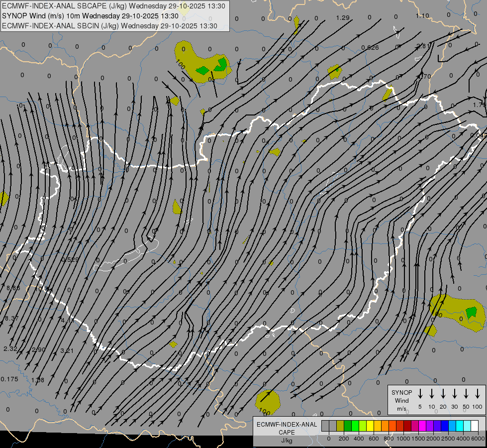
Task: Click the SBCAPE title line
Action: tap(113, 6)
